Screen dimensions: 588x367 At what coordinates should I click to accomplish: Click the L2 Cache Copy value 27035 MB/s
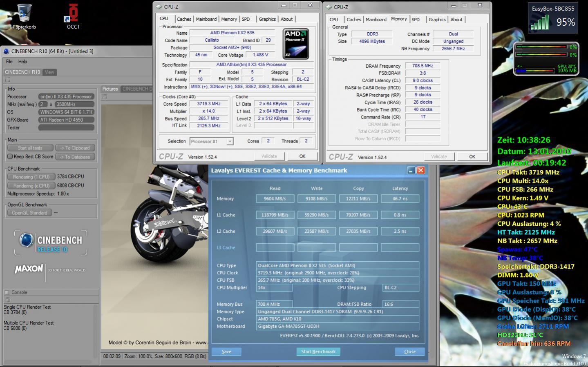(x=358, y=231)
